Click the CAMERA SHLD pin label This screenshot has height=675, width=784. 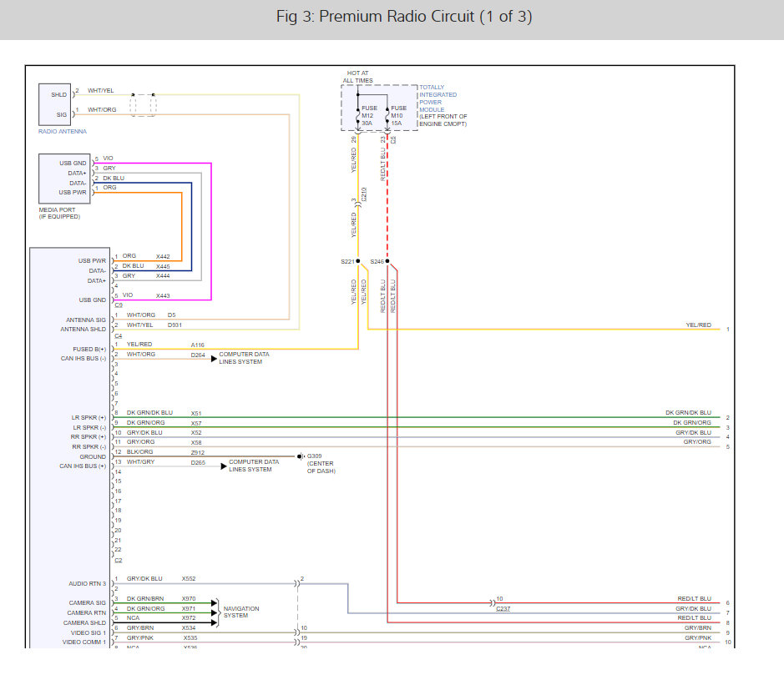coord(84,623)
